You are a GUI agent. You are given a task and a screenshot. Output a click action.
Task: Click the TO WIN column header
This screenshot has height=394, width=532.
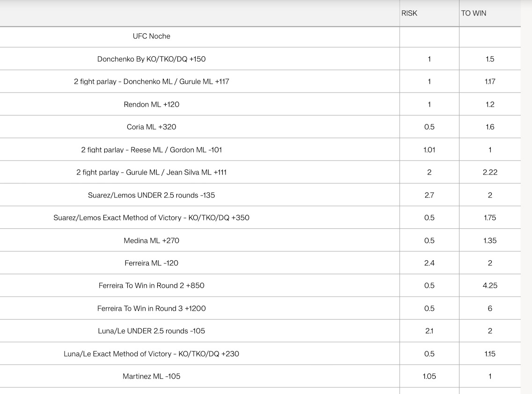point(490,13)
